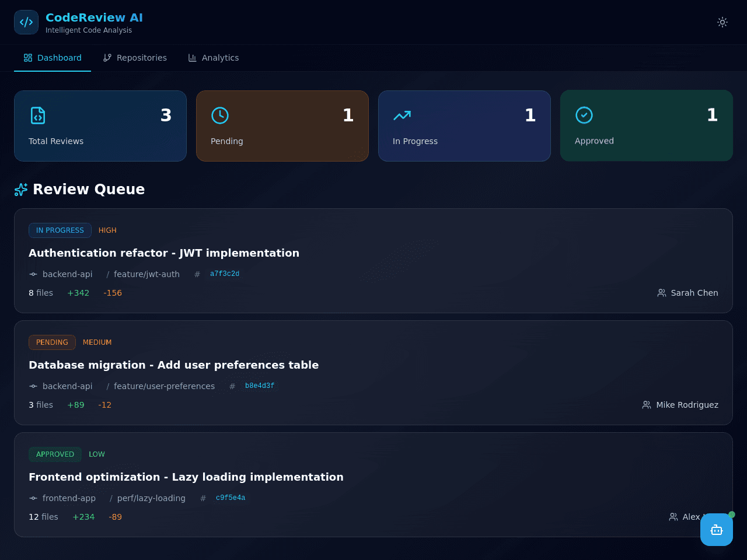Click the PENDING status badge
This screenshot has height=560, width=747.
[52, 342]
